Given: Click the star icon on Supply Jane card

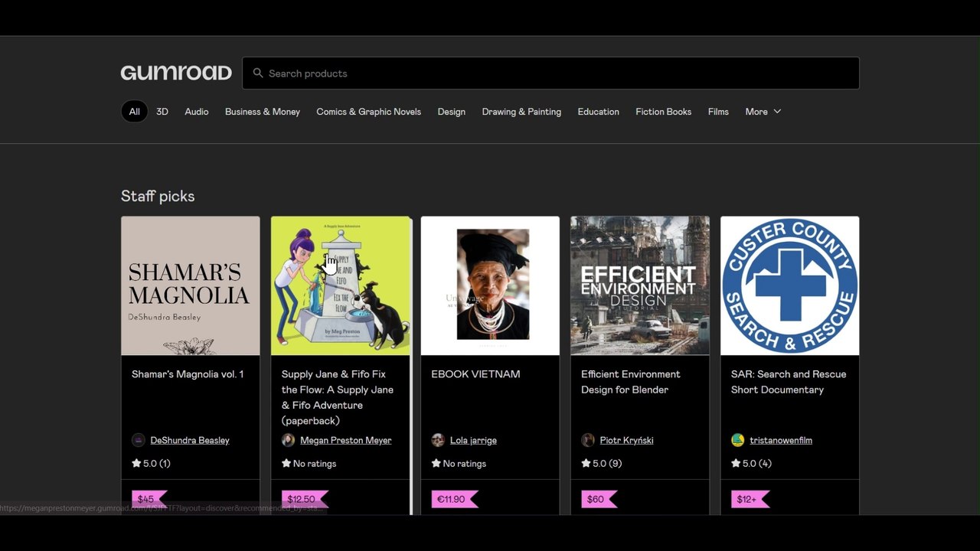Looking at the screenshot, I should pyautogui.click(x=286, y=463).
